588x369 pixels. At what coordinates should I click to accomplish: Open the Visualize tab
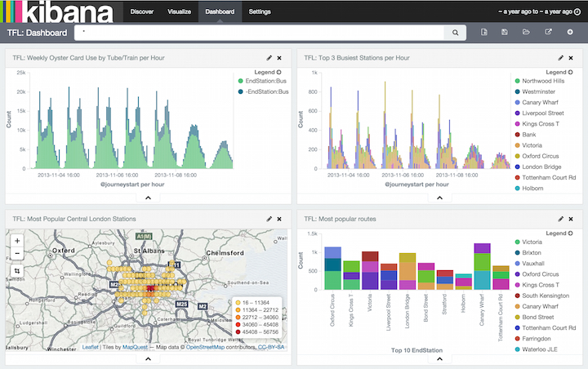[x=179, y=12]
